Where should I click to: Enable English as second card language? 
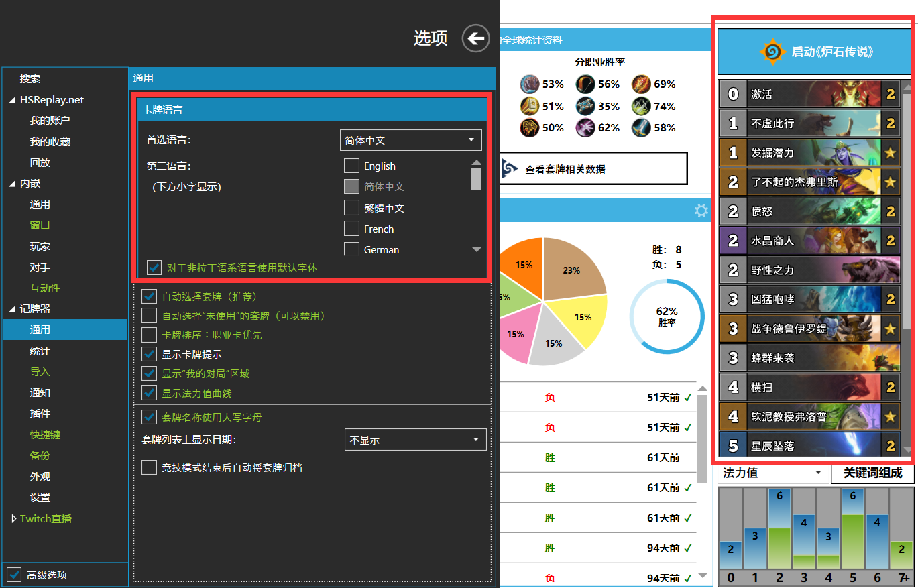[351, 166]
